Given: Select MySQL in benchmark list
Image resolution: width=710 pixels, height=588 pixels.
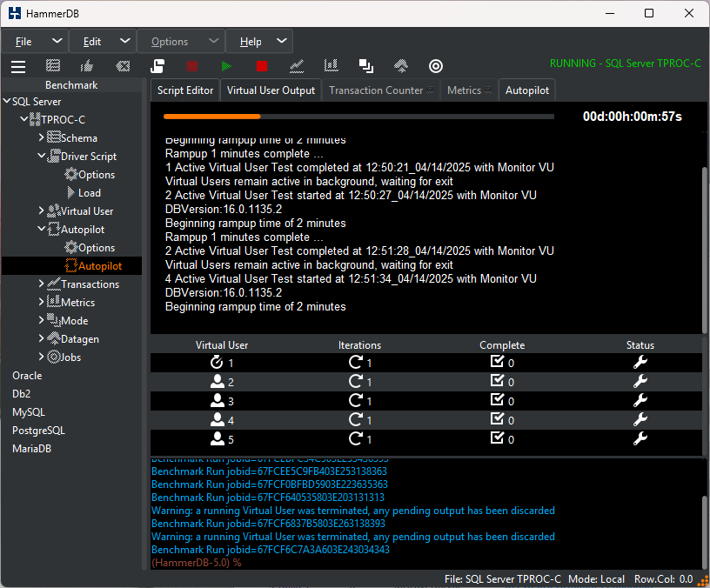Looking at the screenshot, I should coord(29,412).
